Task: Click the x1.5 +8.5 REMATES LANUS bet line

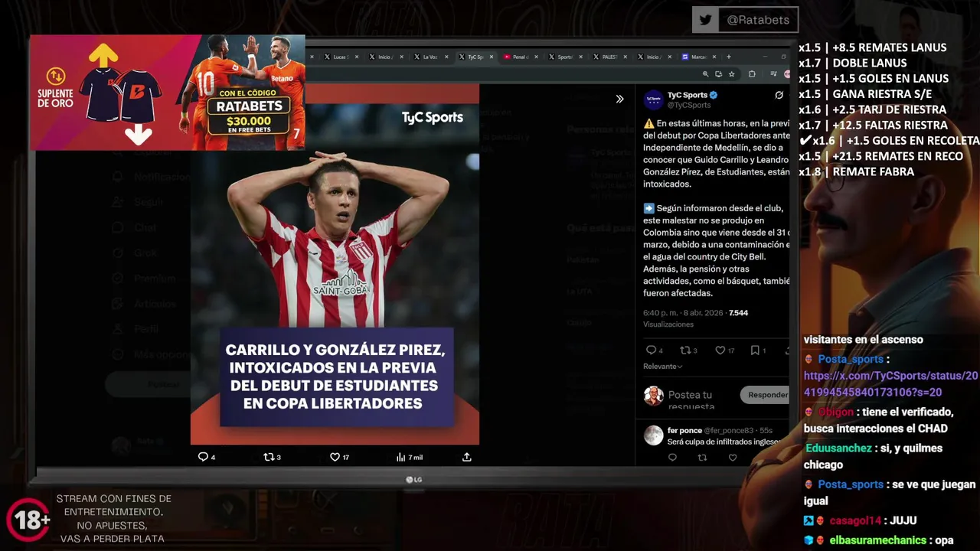Action: point(872,47)
